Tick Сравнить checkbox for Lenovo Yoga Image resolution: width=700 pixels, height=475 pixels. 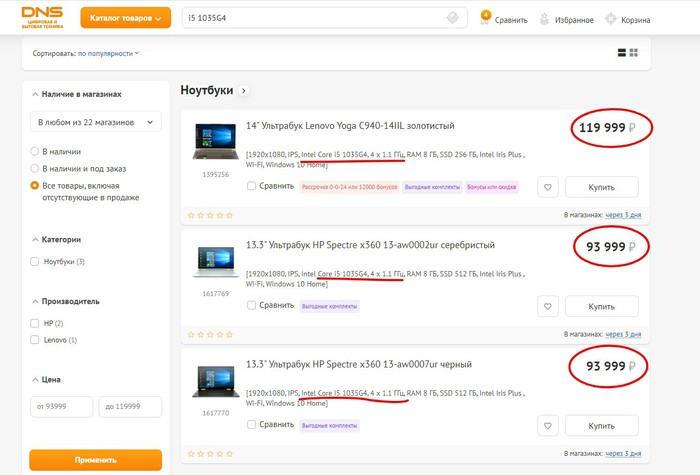pos(252,186)
